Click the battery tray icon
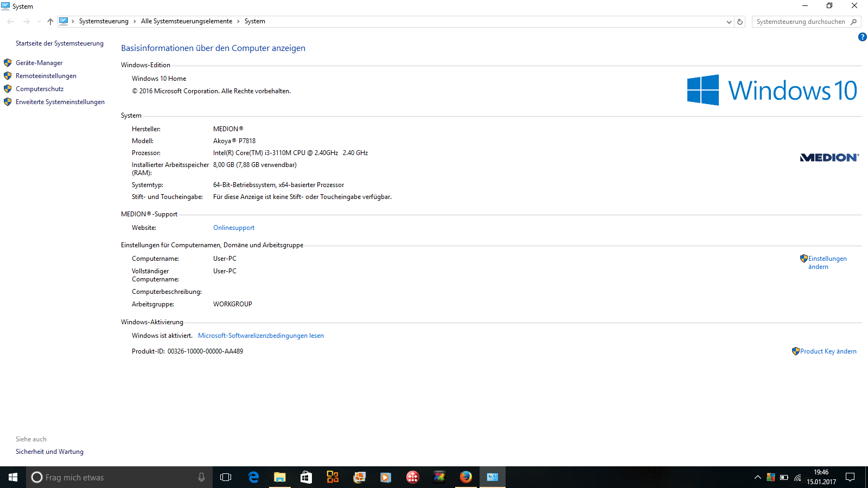This screenshot has width=868, height=488. point(784,477)
